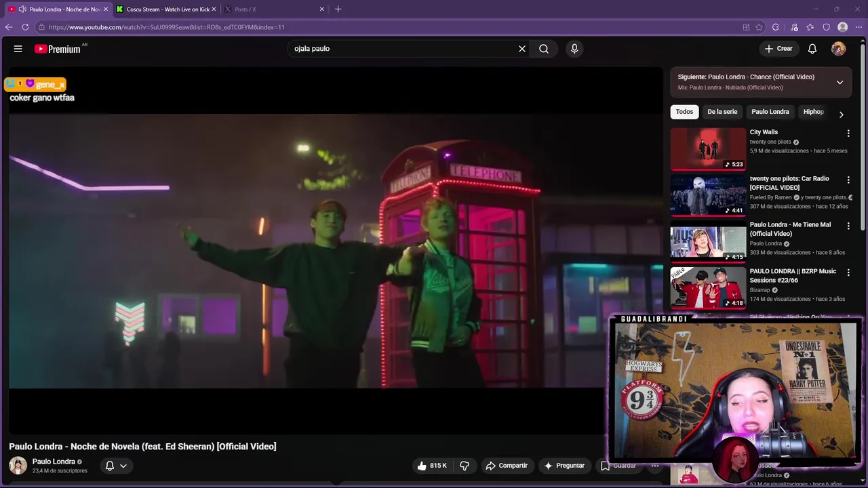Go to YouTube Premium home logo
The image size is (868, 488).
(x=58, y=49)
